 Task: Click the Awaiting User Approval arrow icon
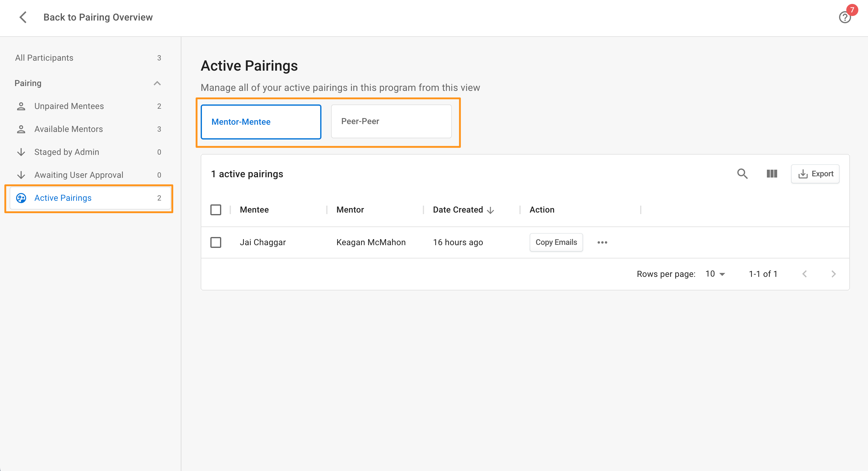pyautogui.click(x=21, y=175)
